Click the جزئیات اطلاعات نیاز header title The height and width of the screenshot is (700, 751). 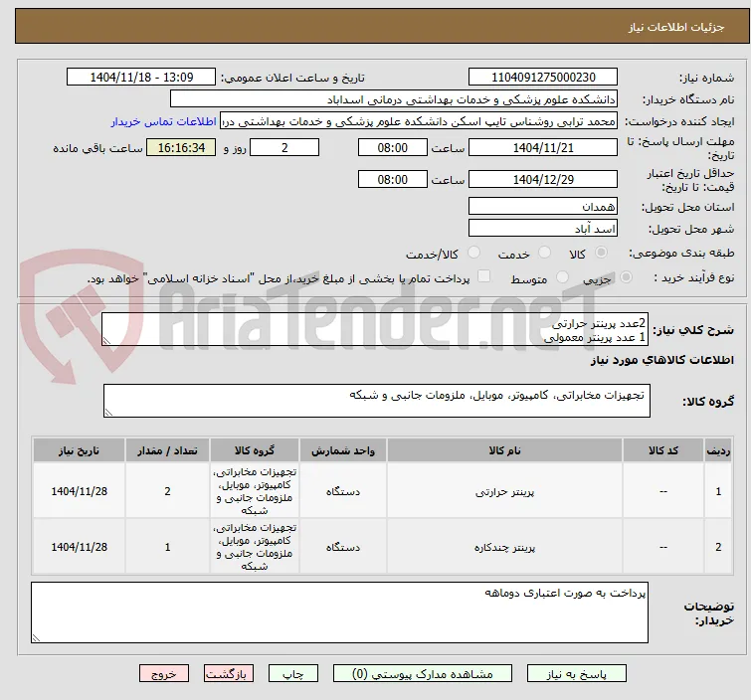676,27
